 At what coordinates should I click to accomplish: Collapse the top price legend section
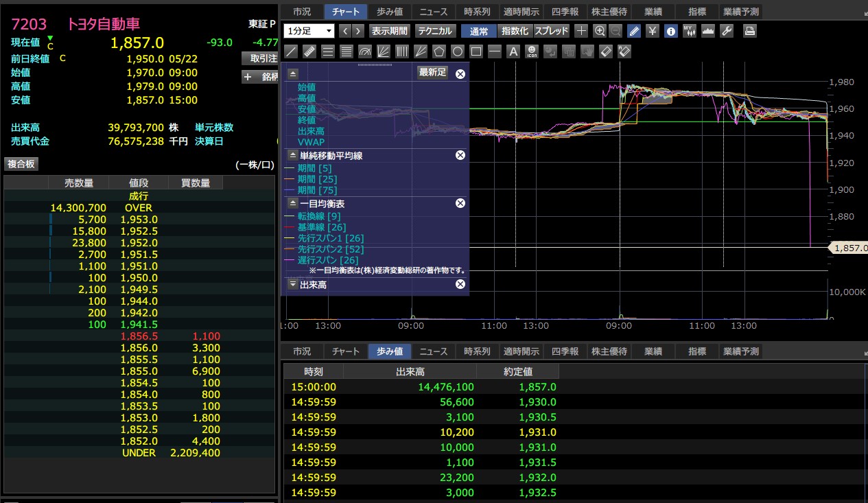[293, 73]
